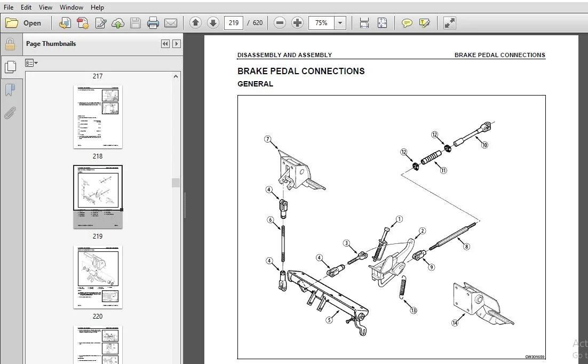Viewport: 588px width, 364px height.
Task: Click the DISASSEMBLY AND ASSEMBLY header text
Action: click(x=284, y=55)
